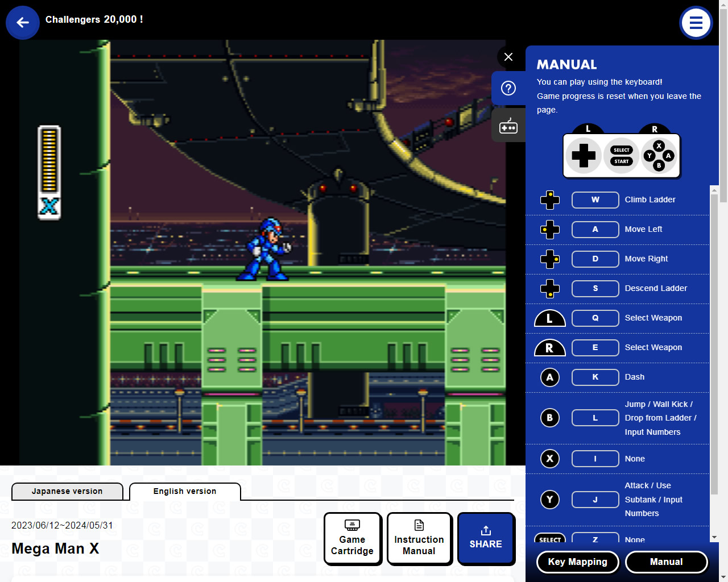Click the D-pad icon for Move Left
The height and width of the screenshot is (582, 728).
[x=550, y=230]
